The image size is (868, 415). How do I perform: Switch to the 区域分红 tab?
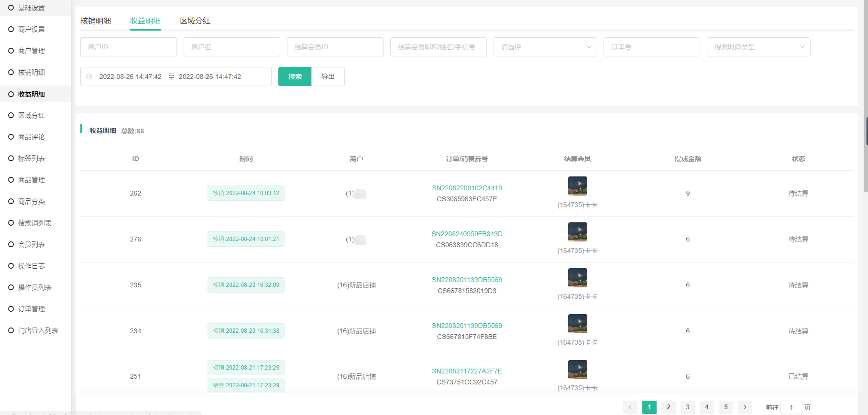point(195,21)
